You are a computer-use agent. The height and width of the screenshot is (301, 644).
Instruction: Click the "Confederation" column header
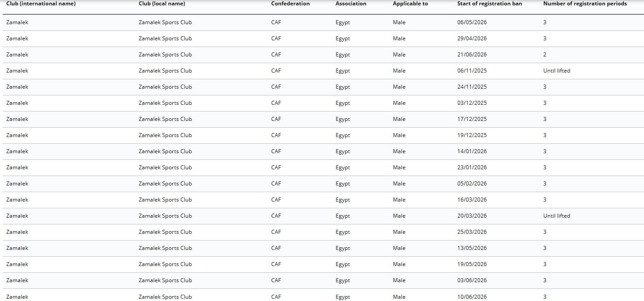click(x=290, y=4)
